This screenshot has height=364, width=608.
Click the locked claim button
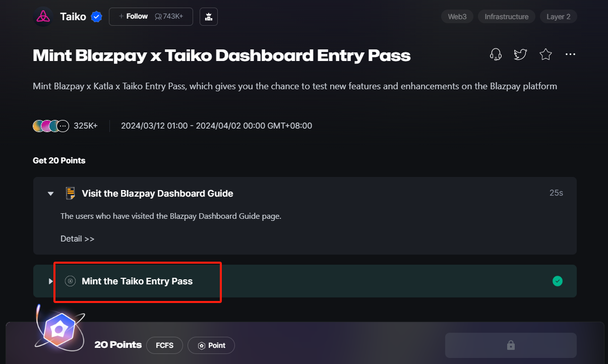pyautogui.click(x=511, y=345)
